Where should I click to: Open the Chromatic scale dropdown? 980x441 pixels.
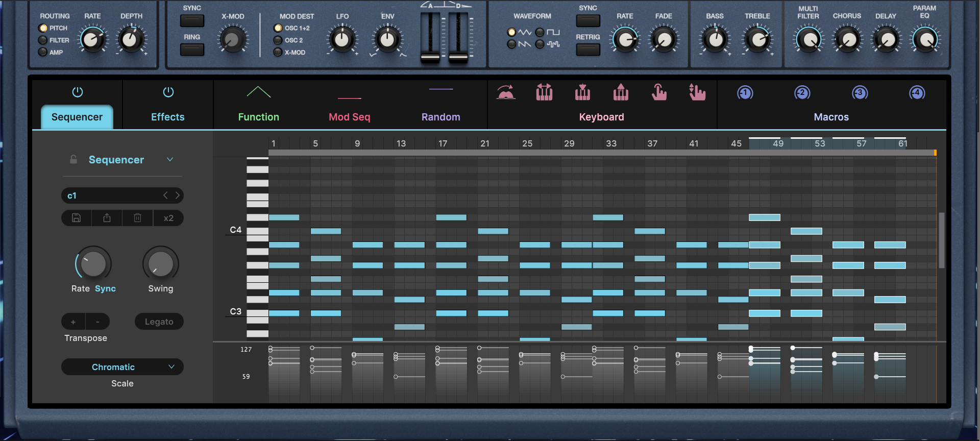coord(122,367)
